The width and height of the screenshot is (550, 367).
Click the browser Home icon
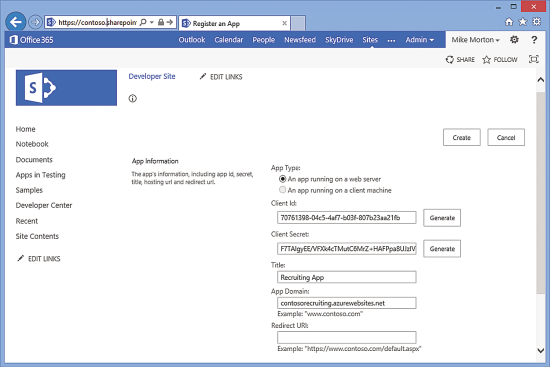(x=509, y=22)
